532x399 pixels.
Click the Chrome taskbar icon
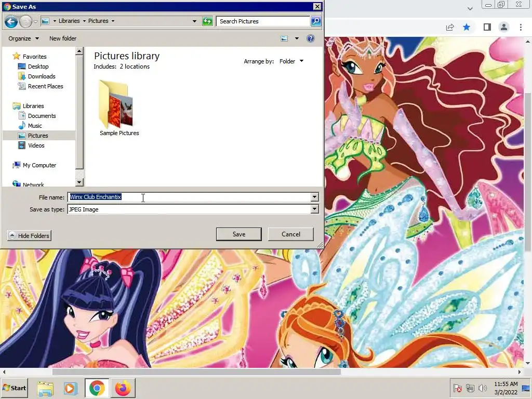click(x=97, y=388)
